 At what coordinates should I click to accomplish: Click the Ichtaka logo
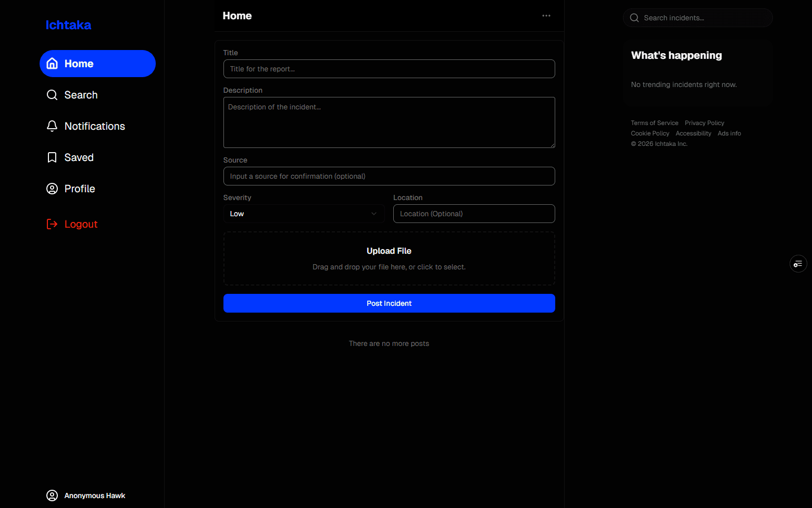coord(68,25)
